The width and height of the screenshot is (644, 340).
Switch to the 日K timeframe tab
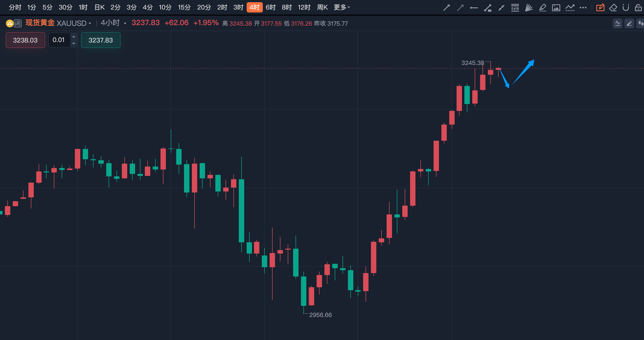coord(99,8)
